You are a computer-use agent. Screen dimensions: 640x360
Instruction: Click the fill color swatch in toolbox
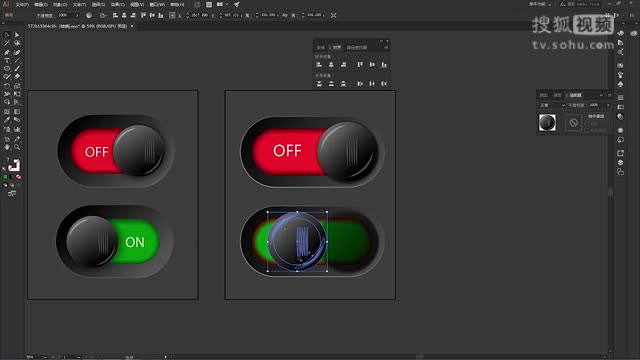pyautogui.click(x=12, y=163)
